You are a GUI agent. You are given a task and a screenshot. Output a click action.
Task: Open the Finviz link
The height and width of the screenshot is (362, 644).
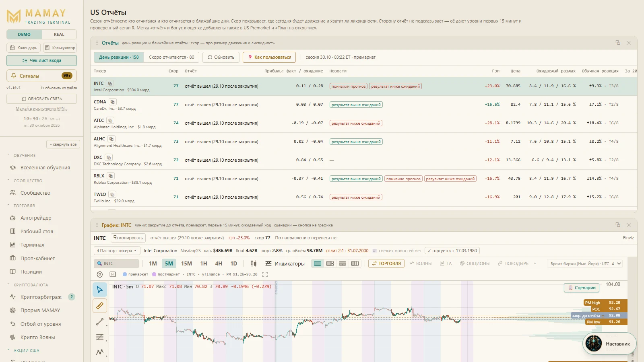(x=628, y=238)
